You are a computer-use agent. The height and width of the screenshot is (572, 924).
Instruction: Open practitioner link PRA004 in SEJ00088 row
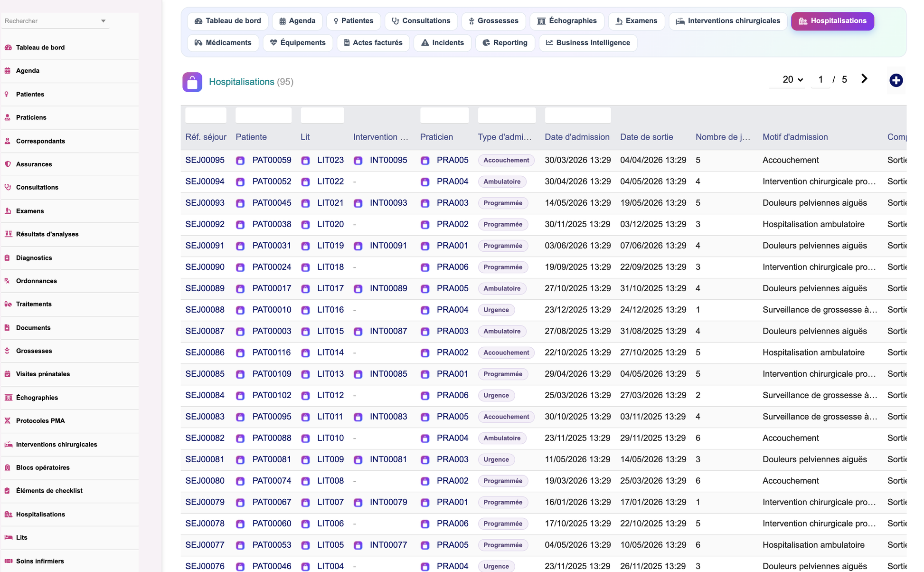pyautogui.click(x=453, y=310)
